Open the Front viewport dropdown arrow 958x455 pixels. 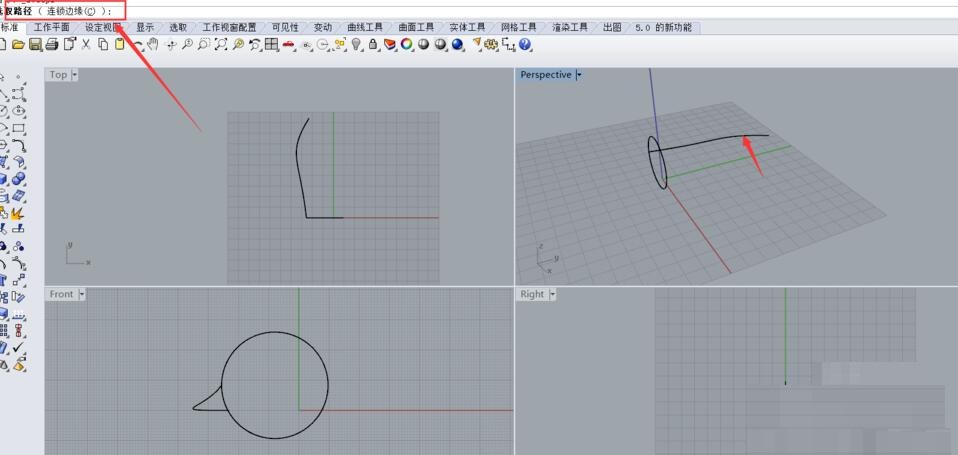[x=82, y=294]
